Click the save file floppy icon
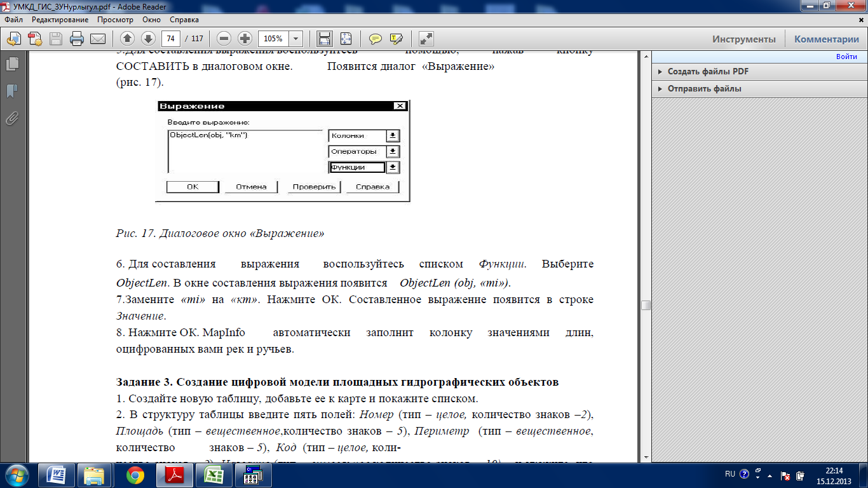Screen dimensions: 868x488 56,38
